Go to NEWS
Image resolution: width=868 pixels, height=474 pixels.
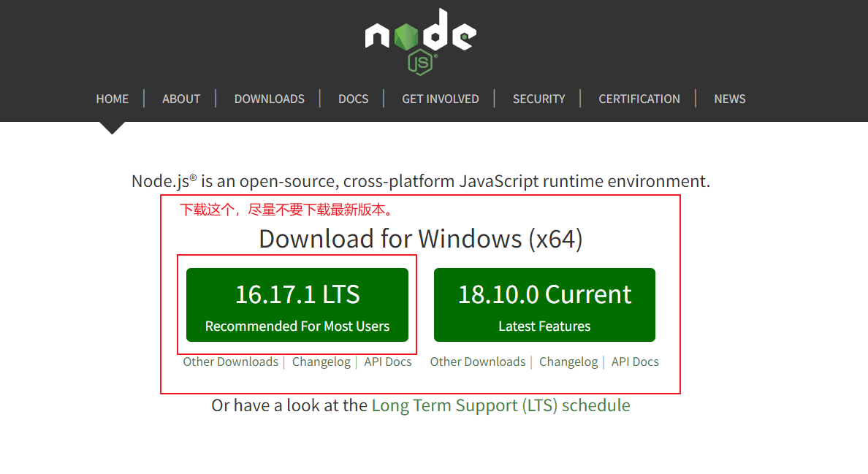[730, 99]
